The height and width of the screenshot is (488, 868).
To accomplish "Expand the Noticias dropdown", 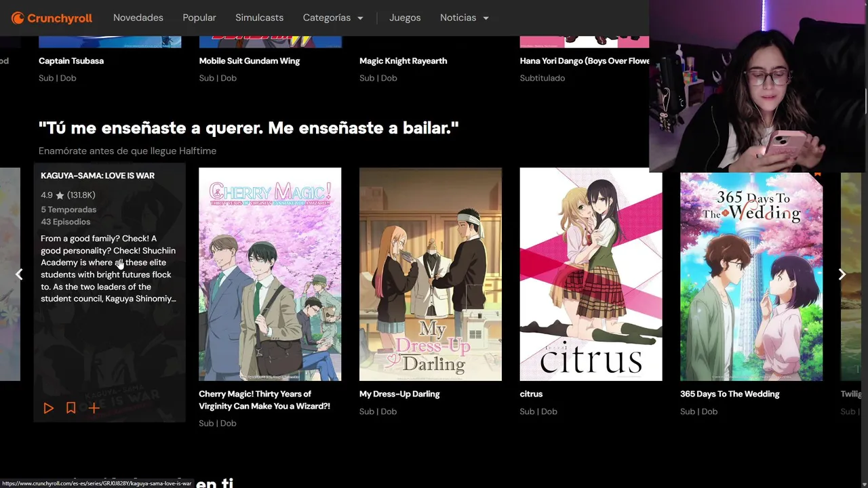I will (x=465, y=18).
